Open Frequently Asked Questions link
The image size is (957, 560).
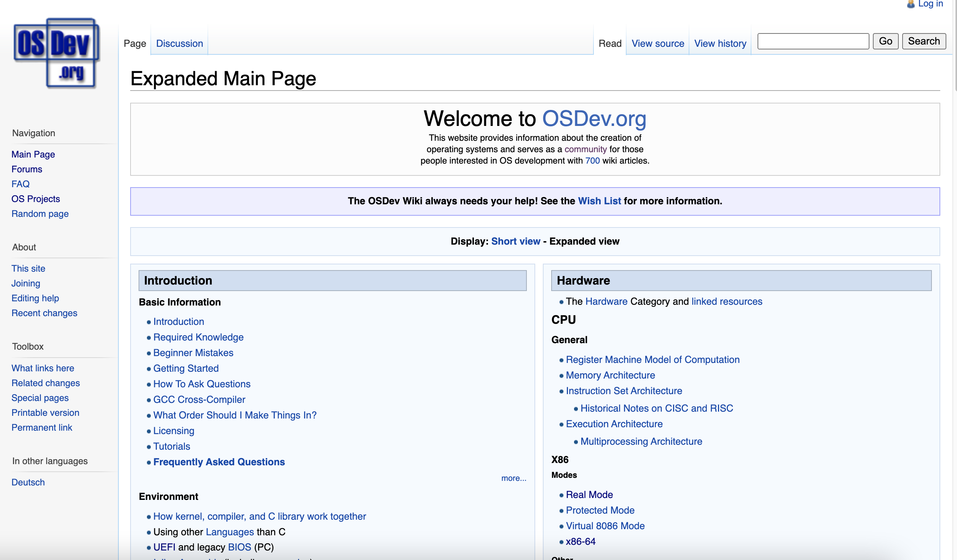(219, 462)
